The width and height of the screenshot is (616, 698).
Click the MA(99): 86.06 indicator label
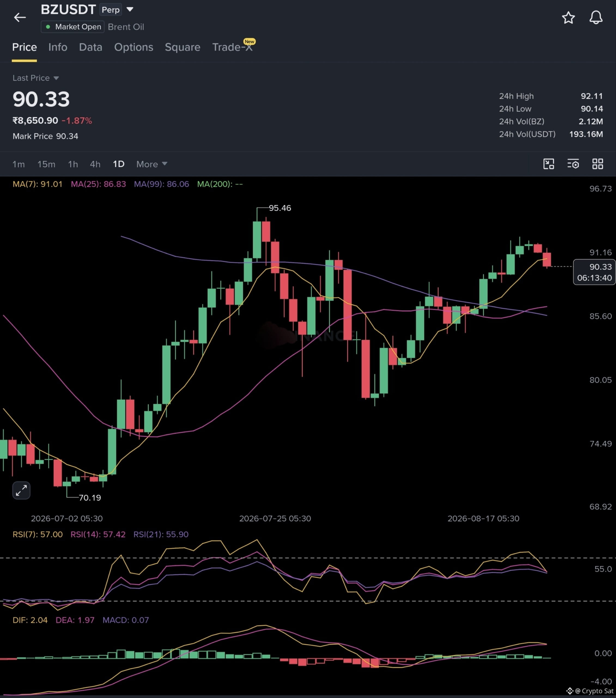tap(161, 184)
